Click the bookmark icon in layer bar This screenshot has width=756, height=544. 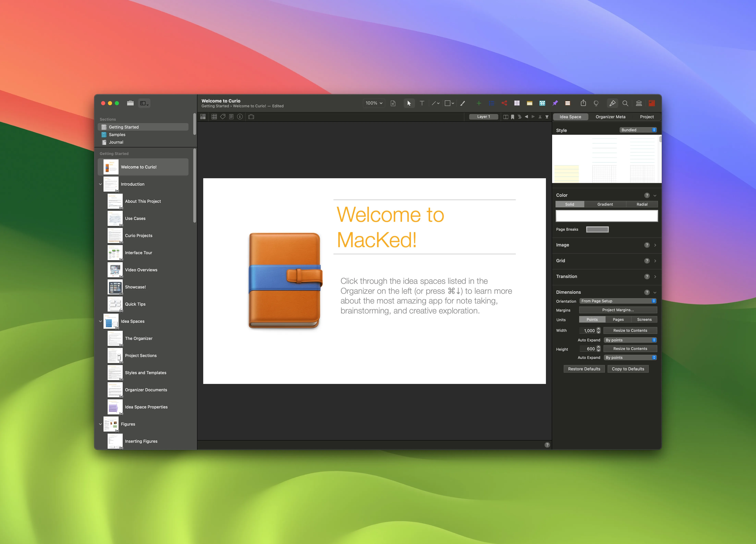[512, 117]
